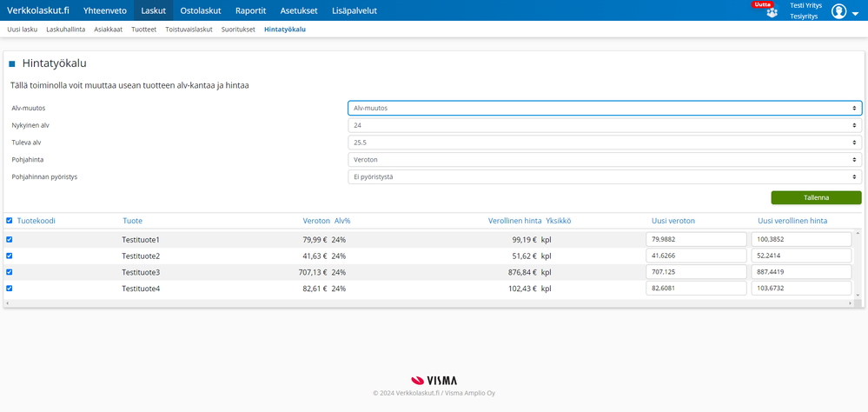Click the table's horizontal scrollbar

429,303
